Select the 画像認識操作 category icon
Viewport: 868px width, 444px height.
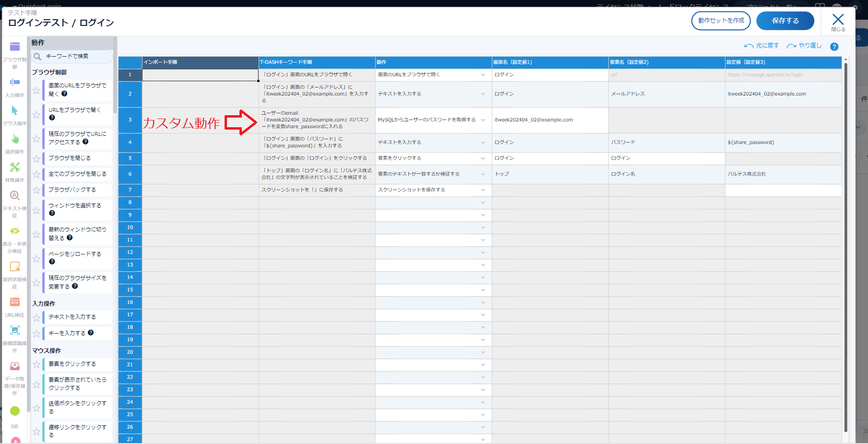point(15,330)
